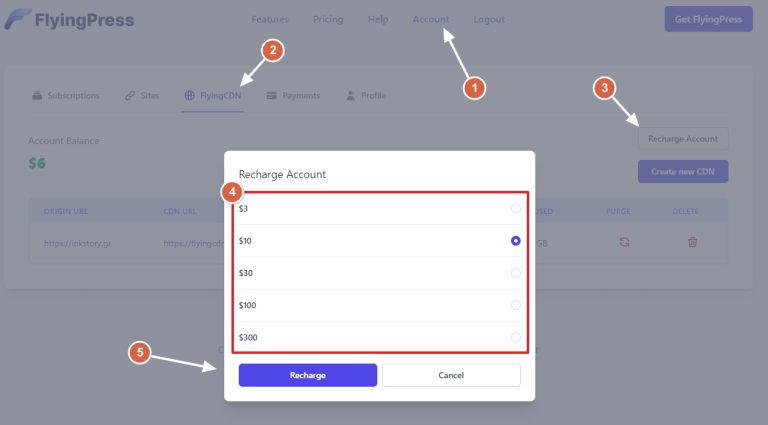
Task: Select the $10 radio button
Action: click(x=516, y=241)
